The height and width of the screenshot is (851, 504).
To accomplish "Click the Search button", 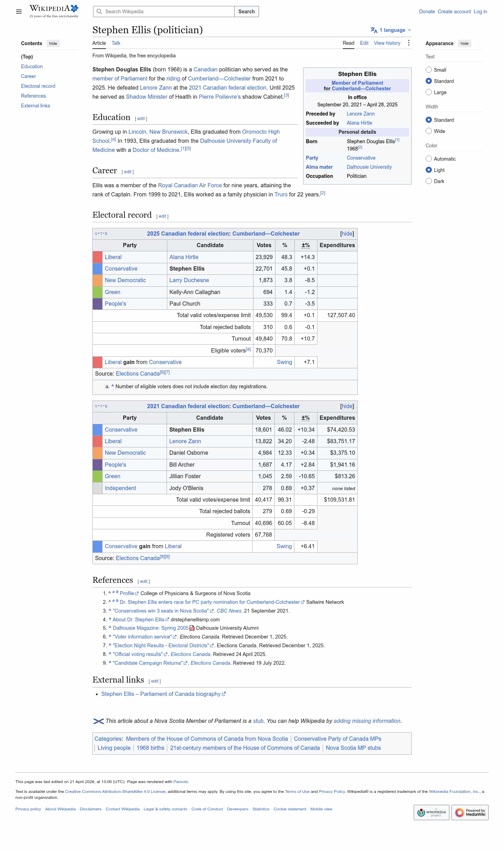I will click(246, 12).
